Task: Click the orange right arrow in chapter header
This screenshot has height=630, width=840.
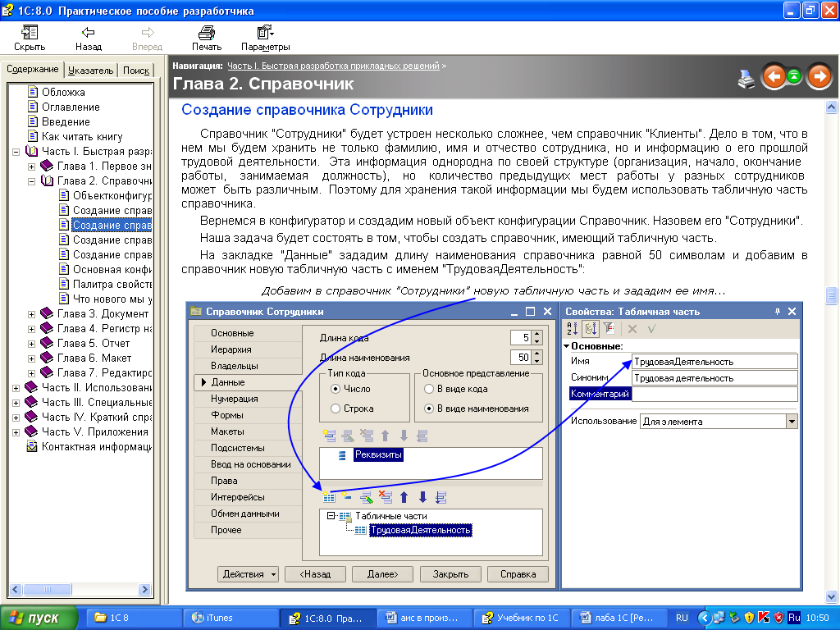Action: (x=819, y=76)
